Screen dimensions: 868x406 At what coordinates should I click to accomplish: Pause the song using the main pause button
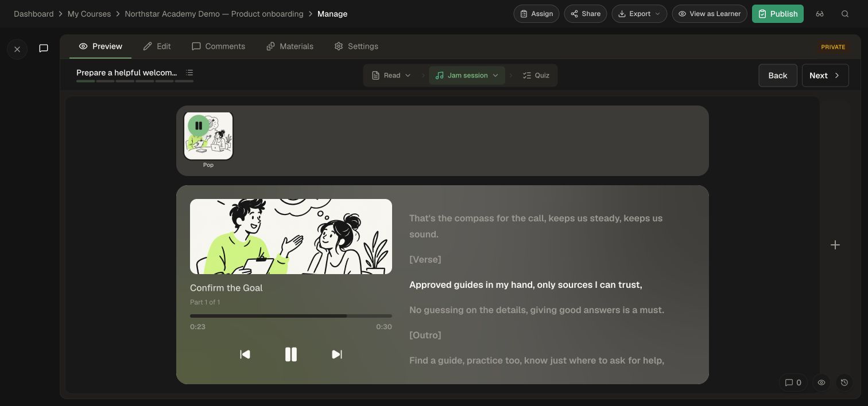[x=291, y=354]
